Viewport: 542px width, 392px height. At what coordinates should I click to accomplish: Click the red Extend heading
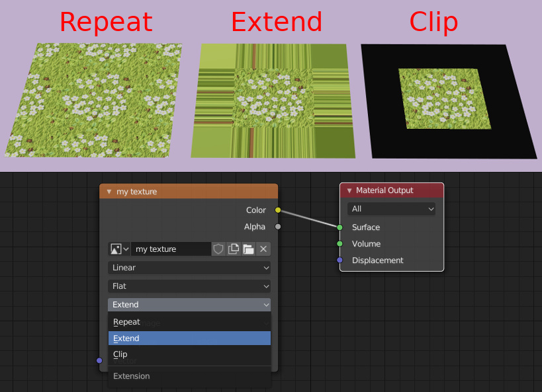coord(277,22)
